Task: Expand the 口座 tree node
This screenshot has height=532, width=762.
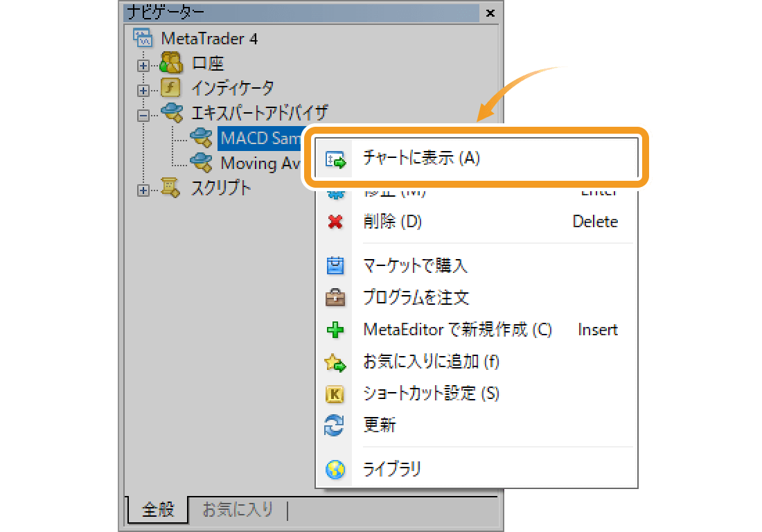Action: (x=143, y=66)
